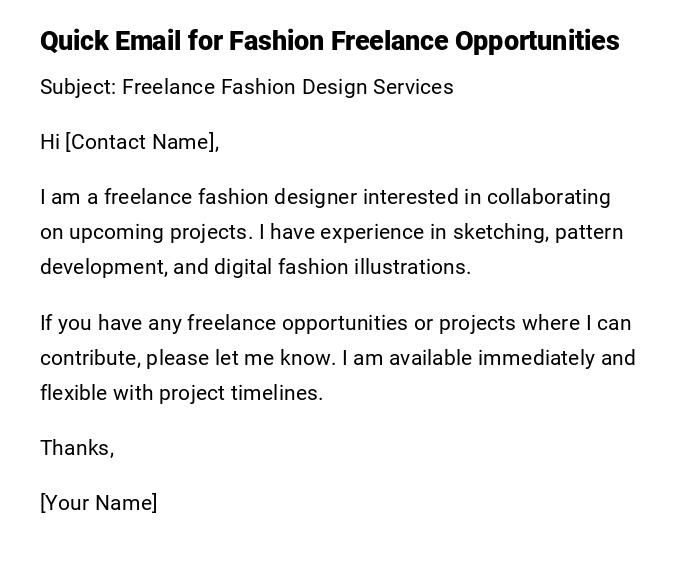Click the word "opportunities" in second paragraph
Image resolution: width=700 pixels, height=566 pixels.
343,323
